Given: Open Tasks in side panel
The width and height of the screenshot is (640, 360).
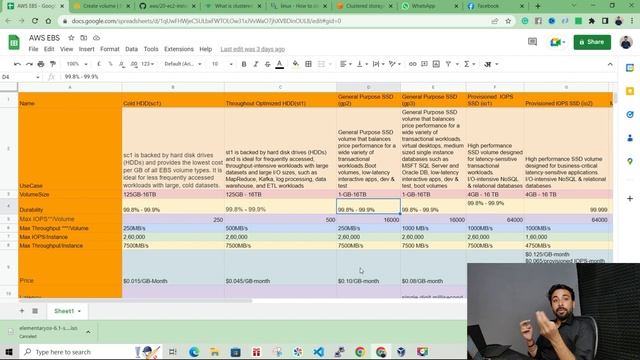Looking at the screenshot, I should (x=630, y=115).
